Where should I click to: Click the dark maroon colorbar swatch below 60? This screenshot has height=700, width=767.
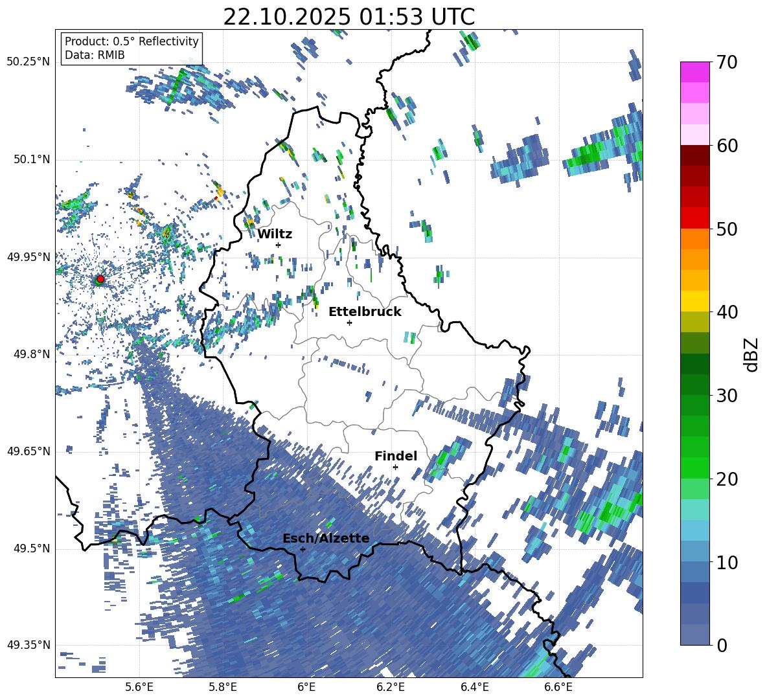(x=694, y=155)
